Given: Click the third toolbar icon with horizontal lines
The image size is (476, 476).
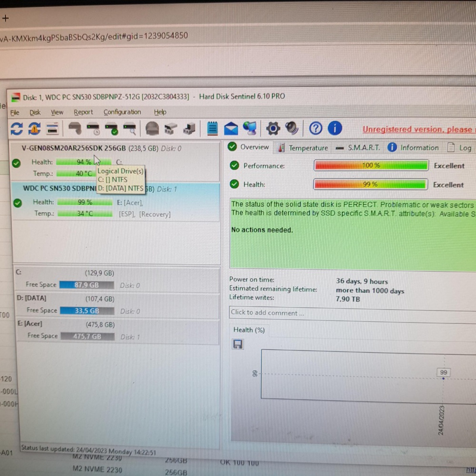Looking at the screenshot, I should pyautogui.click(x=53, y=129).
